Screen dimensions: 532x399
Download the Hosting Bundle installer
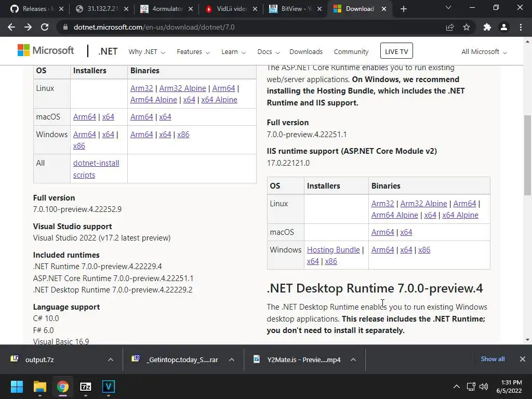tap(333, 250)
